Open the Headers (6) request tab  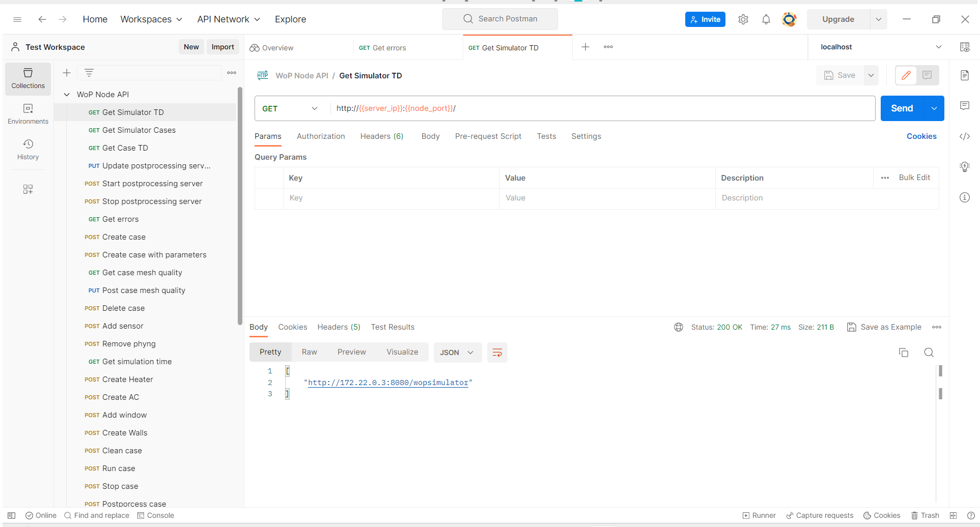382,136
